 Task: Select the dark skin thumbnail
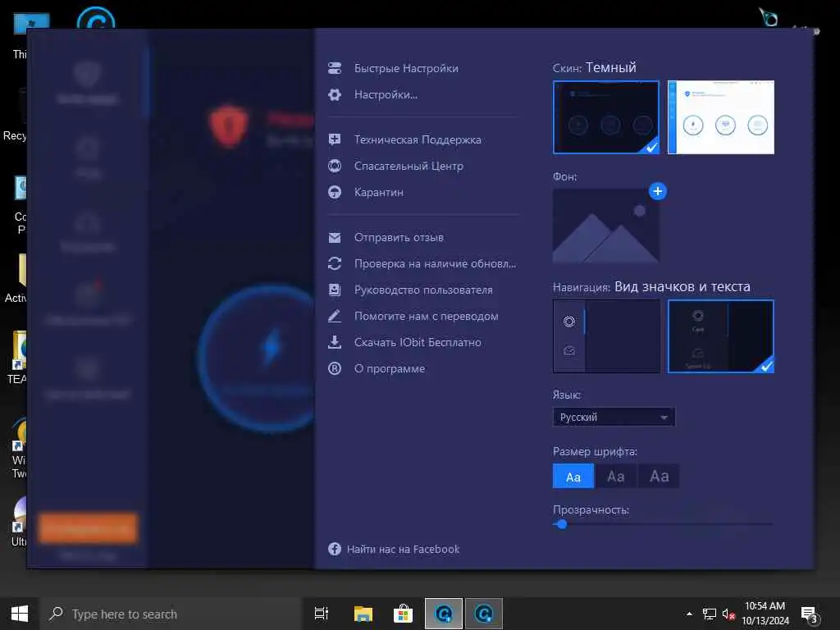click(x=606, y=117)
